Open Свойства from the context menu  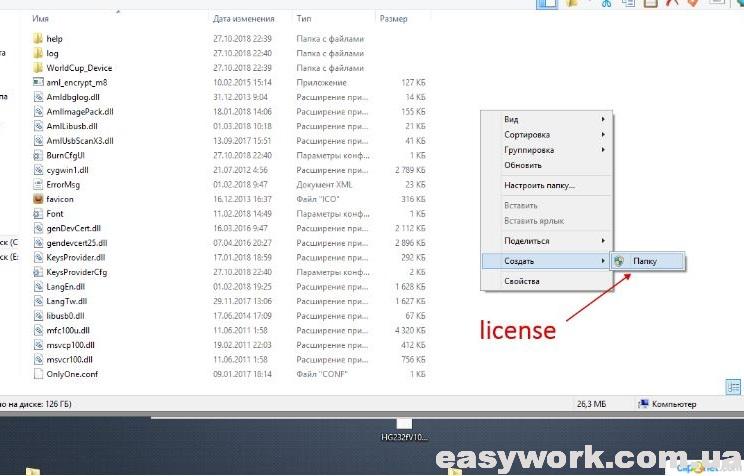[x=522, y=281]
